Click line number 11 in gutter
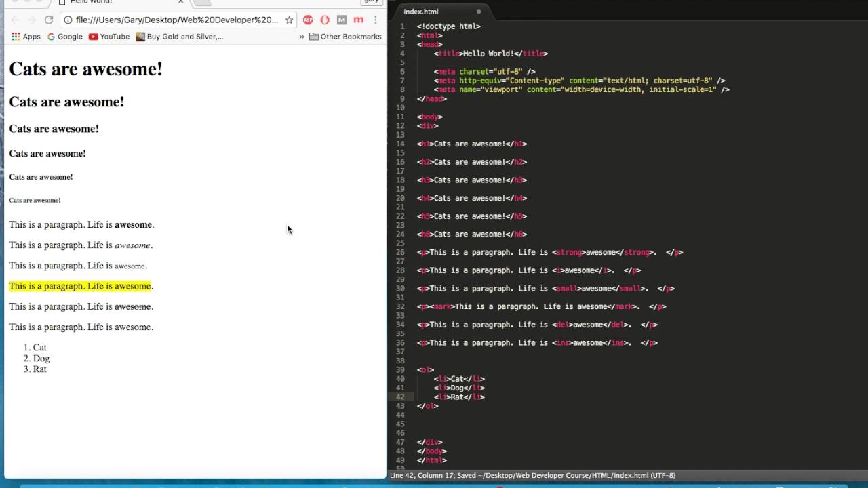868x488 pixels. (400, 117)
